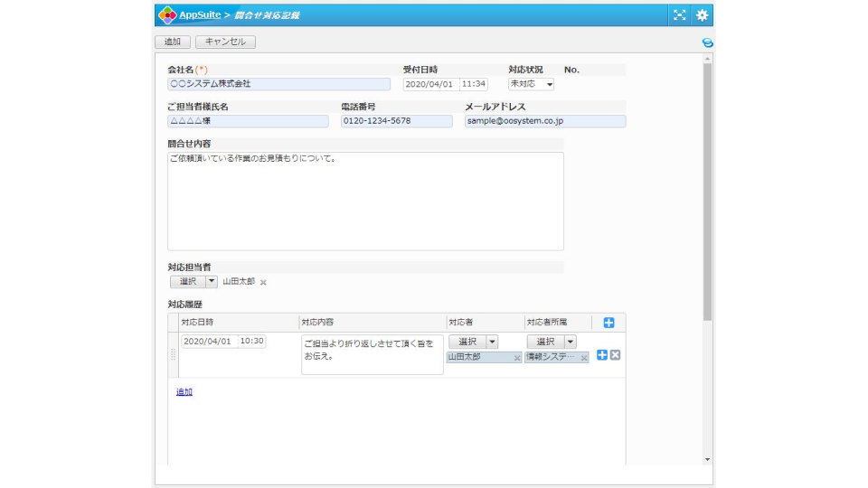This screenshot has width=868, height=488.
Task: Click the scrollbar down arrow
Action: tap(707, 460)
